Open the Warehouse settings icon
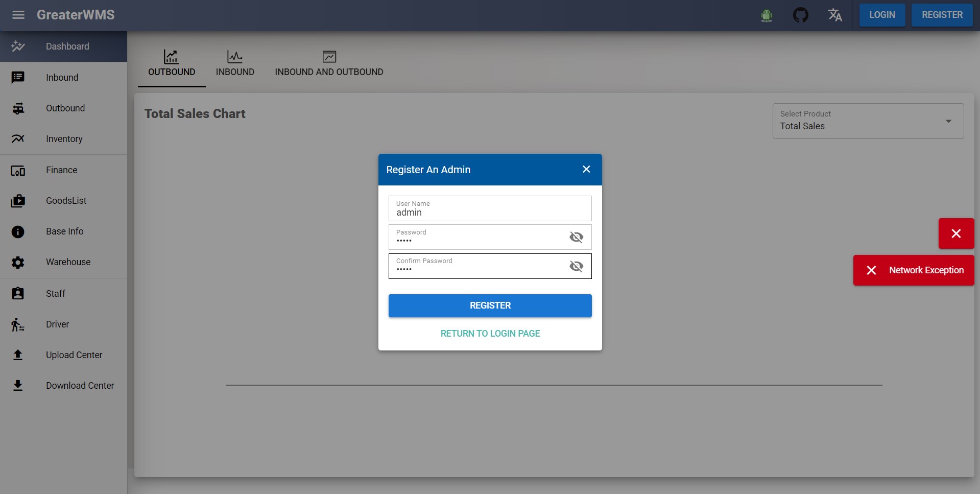This screenshot has height=494, width=980. pyautogui.click(x=18, y=262)
